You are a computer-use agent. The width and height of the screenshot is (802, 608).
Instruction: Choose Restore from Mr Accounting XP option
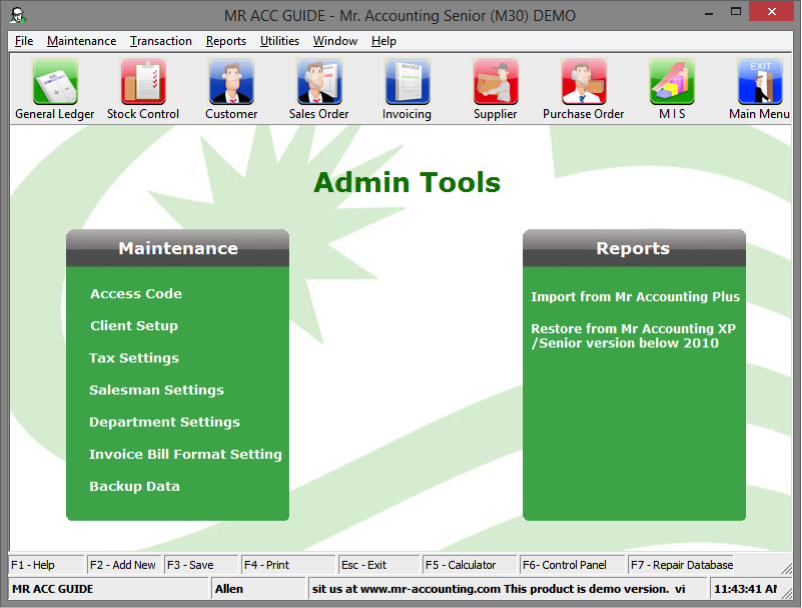click(x=633, y=335)
